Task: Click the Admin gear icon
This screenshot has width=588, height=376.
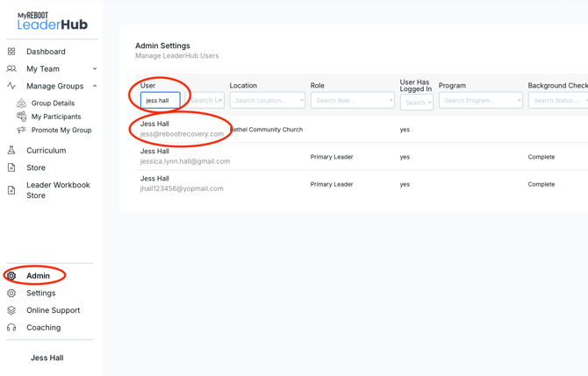Action: tap(11, 275)
